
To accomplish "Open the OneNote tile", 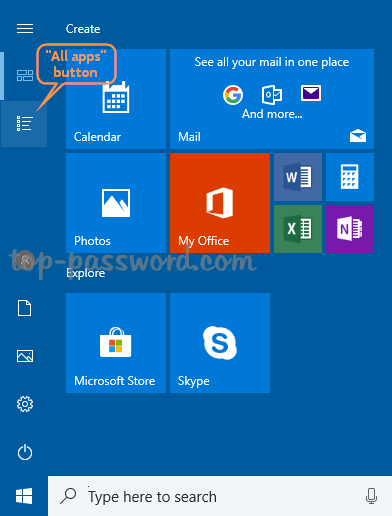I will coord(350,229).
